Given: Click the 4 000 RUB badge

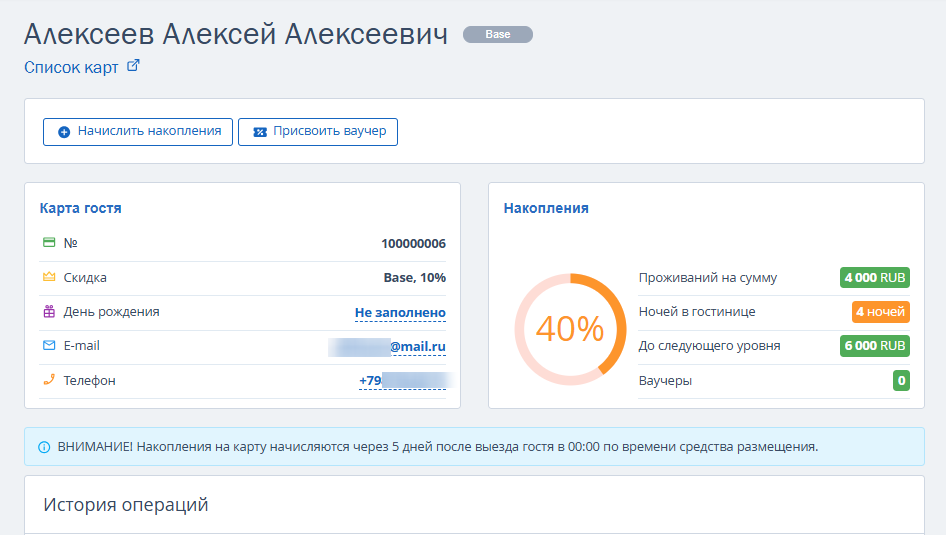Looking at the screenshot, I should pos(875,277).
